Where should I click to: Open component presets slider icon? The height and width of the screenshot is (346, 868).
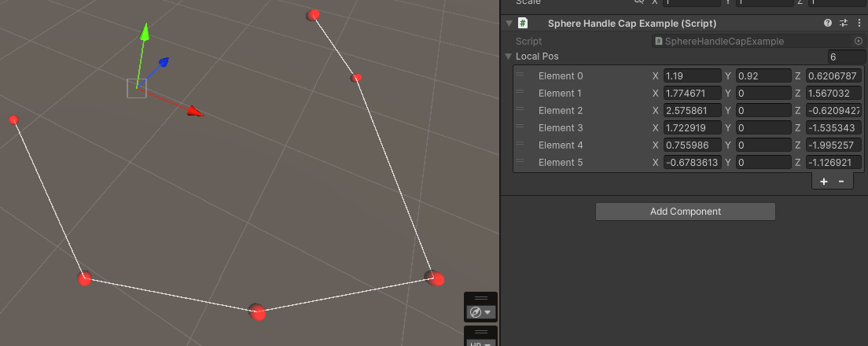[844, 24]
